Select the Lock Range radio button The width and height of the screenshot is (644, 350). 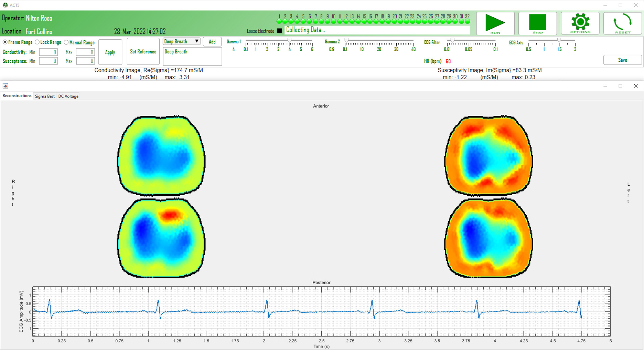pos(37,42)
